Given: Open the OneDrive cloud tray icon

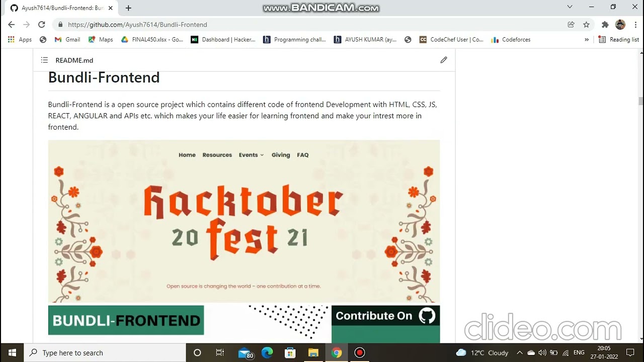Looking at the screenshot, I should [531, 352].
